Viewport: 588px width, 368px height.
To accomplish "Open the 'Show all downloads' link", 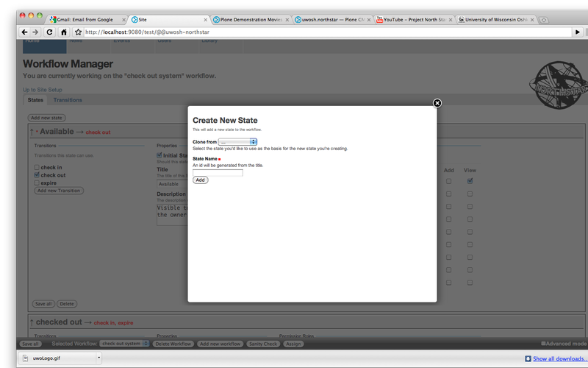I will pos(559,358).
